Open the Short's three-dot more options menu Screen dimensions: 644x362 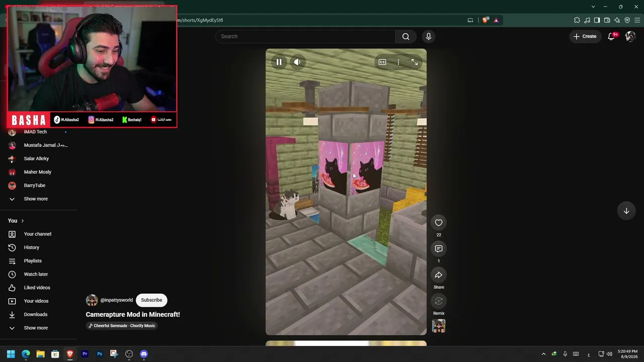pos(398,62)
